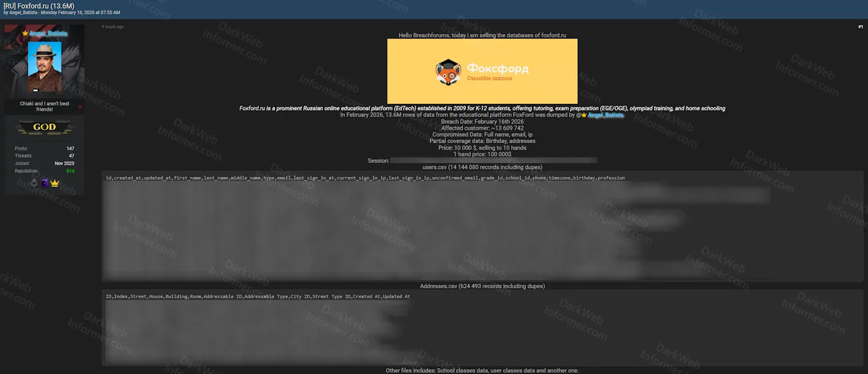Click the grey award badge icon
The width and height of the screenshot is (868, 374).
[35, 183]
